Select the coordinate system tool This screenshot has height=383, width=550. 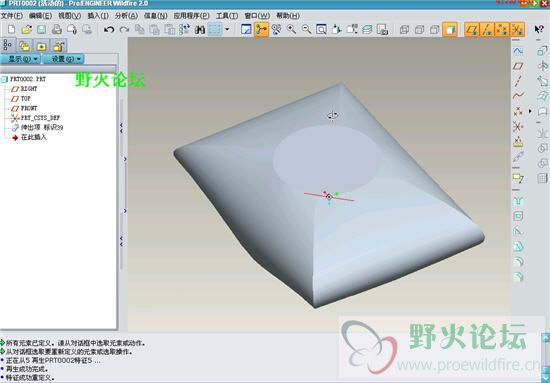518,126
